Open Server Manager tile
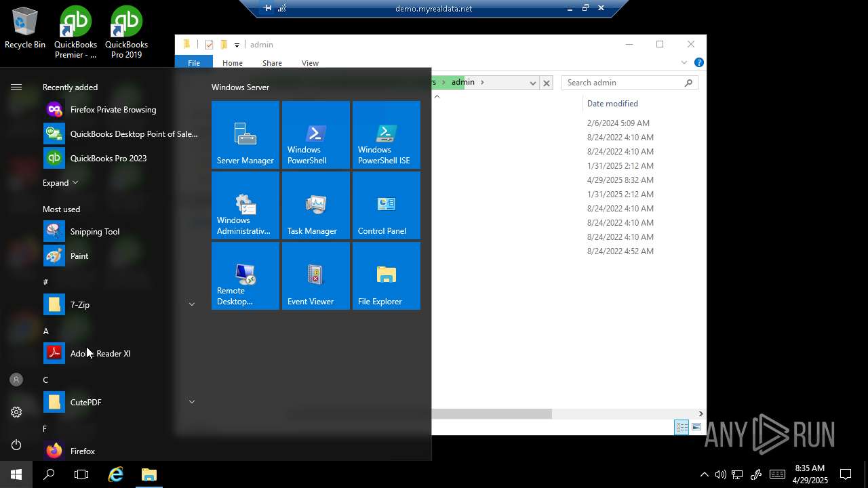The image size is (868, 488). (245, 135)
